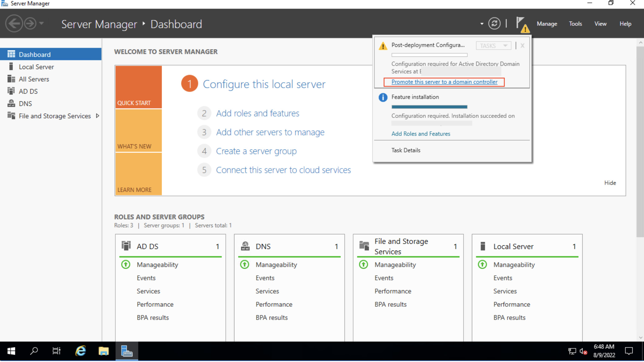Open the Manage menu
This screenshot has height=362, width=644.
tap(547, 24)
